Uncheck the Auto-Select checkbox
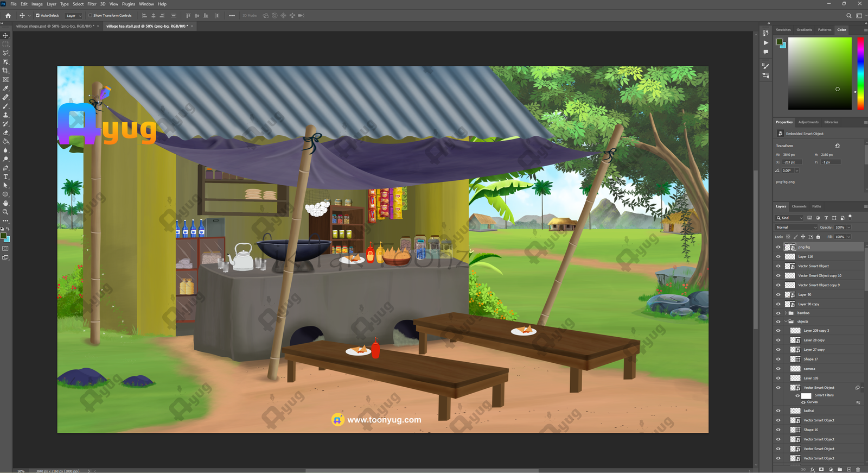This screenshot has height=473, width=868. click(x=37, y=16)
